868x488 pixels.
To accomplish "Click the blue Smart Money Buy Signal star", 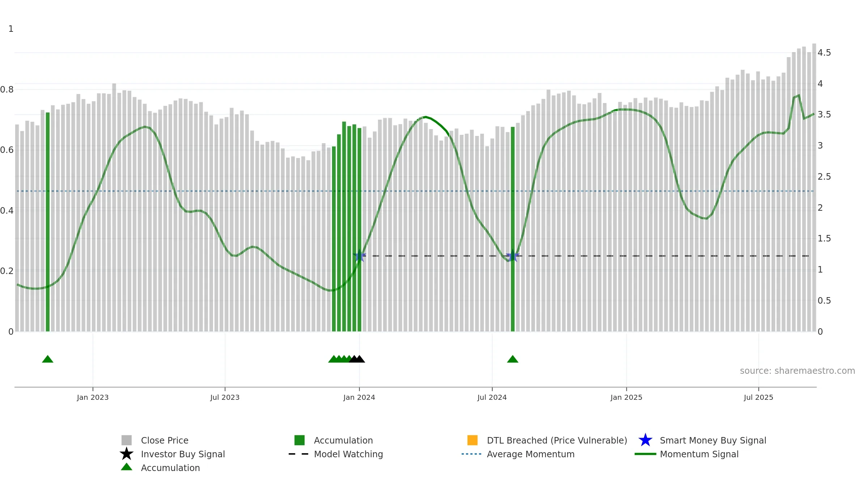I will pyautogui.click(x=645, y=440).
